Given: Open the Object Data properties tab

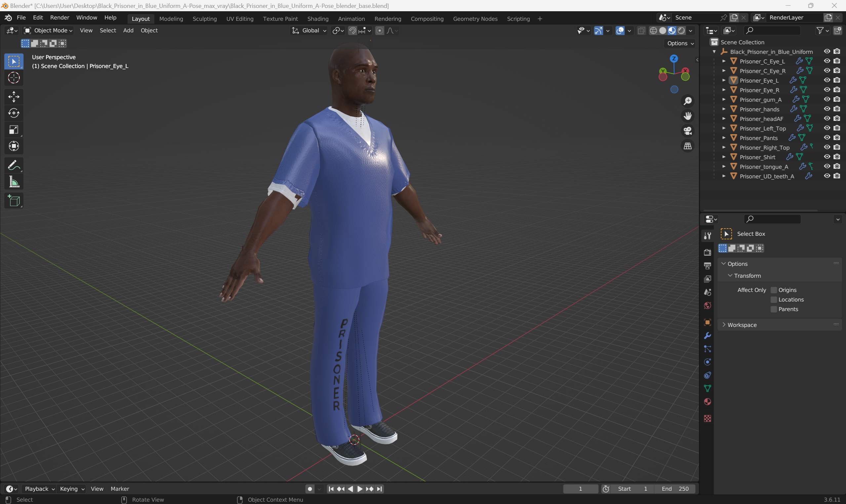Looking at the screenshot, I should (707, 388).
